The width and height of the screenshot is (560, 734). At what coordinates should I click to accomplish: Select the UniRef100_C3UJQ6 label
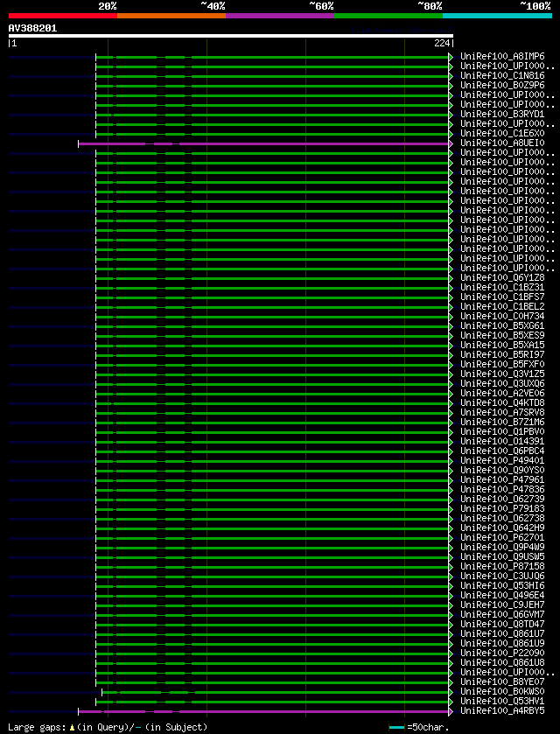pyautogui.click(x=502, y=577)
